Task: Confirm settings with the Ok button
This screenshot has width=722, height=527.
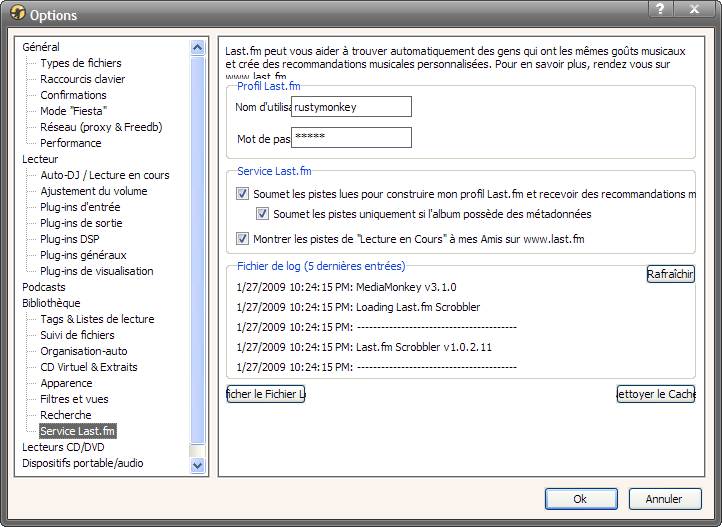Action: (580, 498)
